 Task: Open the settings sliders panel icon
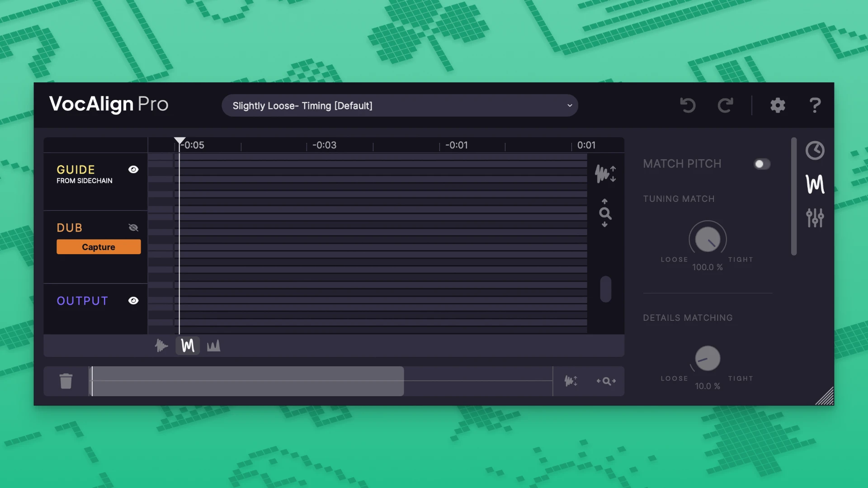point(815,218)
